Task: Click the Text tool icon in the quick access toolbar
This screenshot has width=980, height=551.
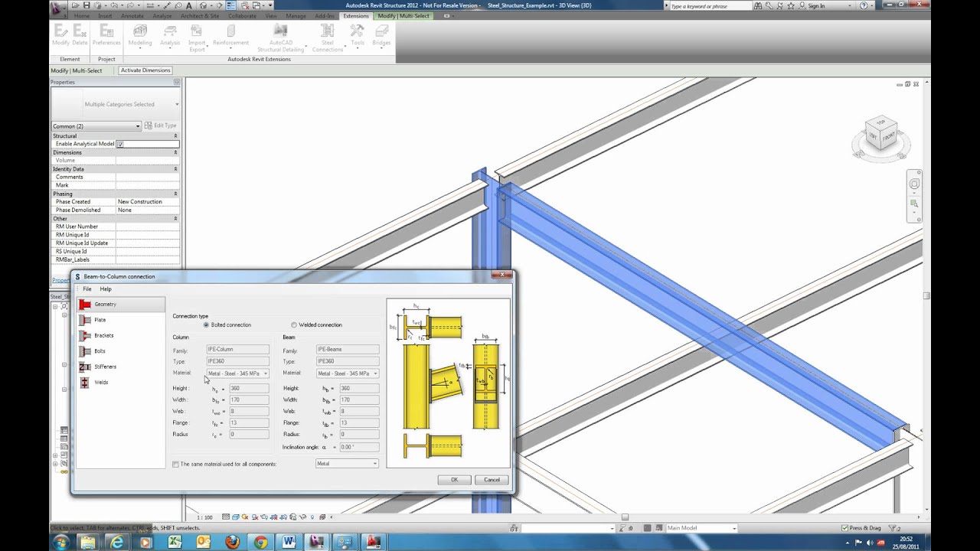Action: click(x=188, y=5)
